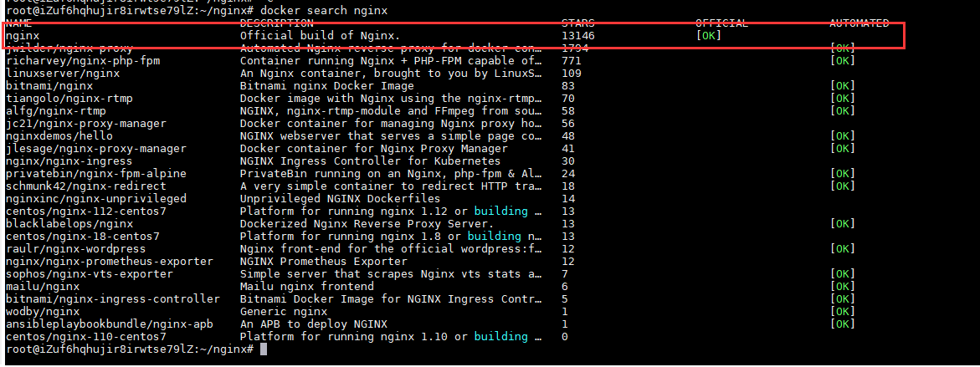The height and width of the screenshot is (367, 980).
Task: Click the [OK] in the tiangolo/nginx-rtmp row
Action: click(843, 98)
